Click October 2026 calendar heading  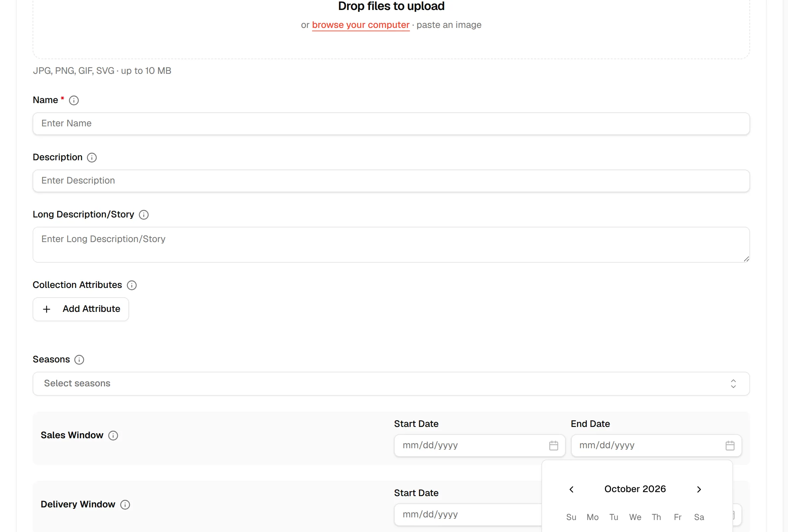[x=635, y=489]
